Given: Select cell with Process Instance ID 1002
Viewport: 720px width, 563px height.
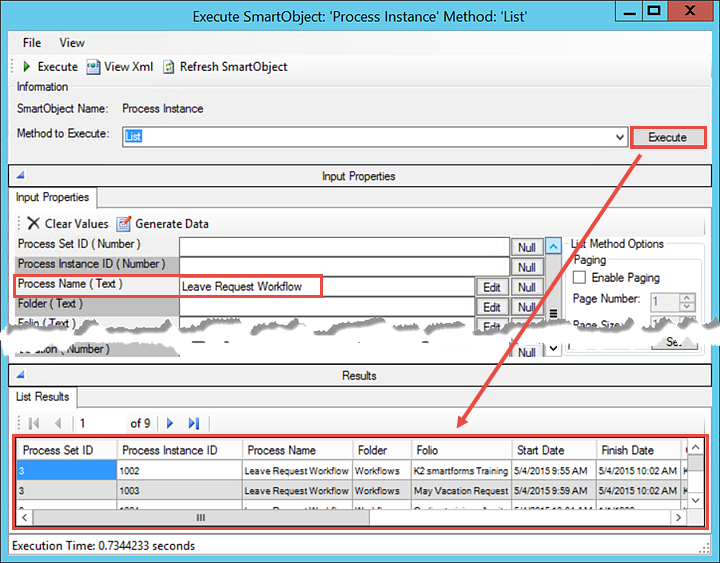Looking at the screenshot, I should [x=180, y=471].
